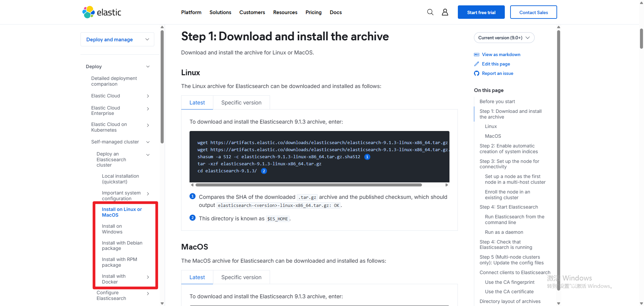Screen dimensions: 644x306
Task: Open the Deploy and manage dropdown
Action: tap(117, 39)
